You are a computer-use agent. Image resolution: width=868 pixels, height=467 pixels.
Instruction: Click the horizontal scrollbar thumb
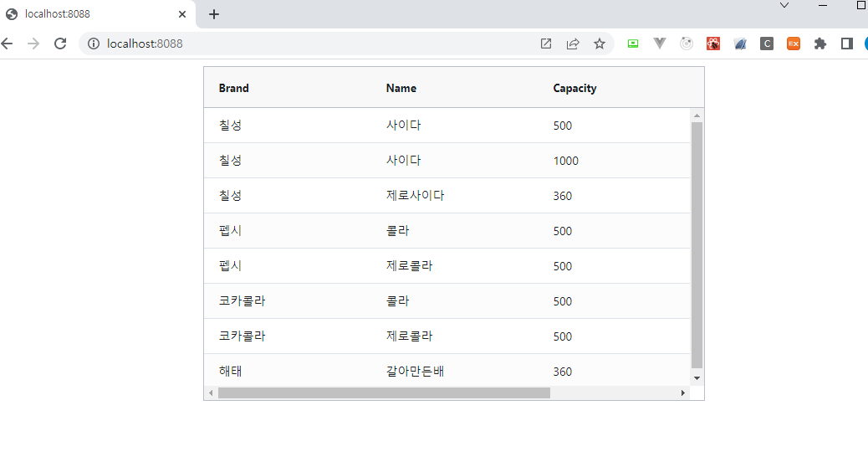click(x=384, y=393)
